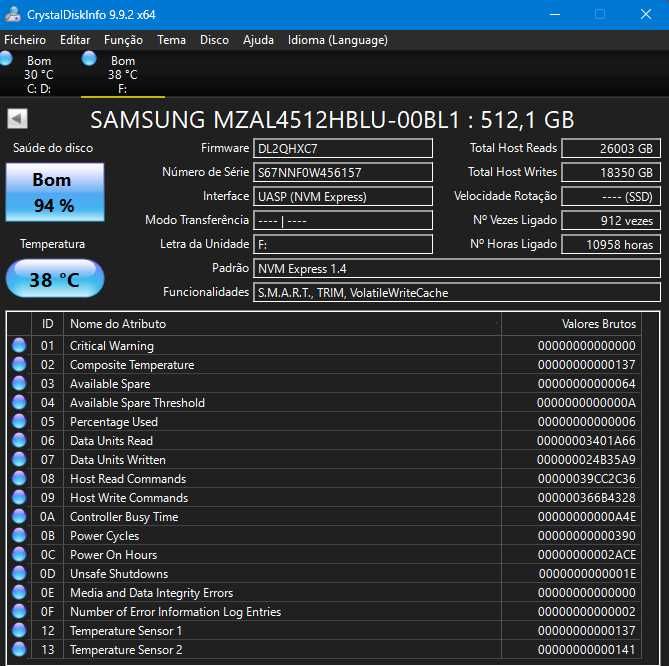669x666 pixels.
Task: Open the Editar menu
Action: coord(75,40)
